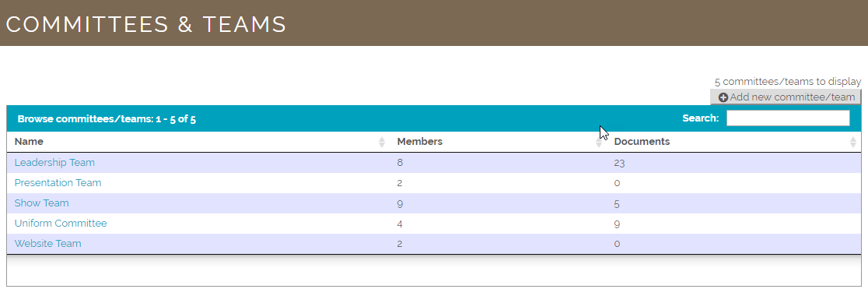Click the Uniform Committee members count 4
Viewport: 868px width, 289px height.
point(400,224)
